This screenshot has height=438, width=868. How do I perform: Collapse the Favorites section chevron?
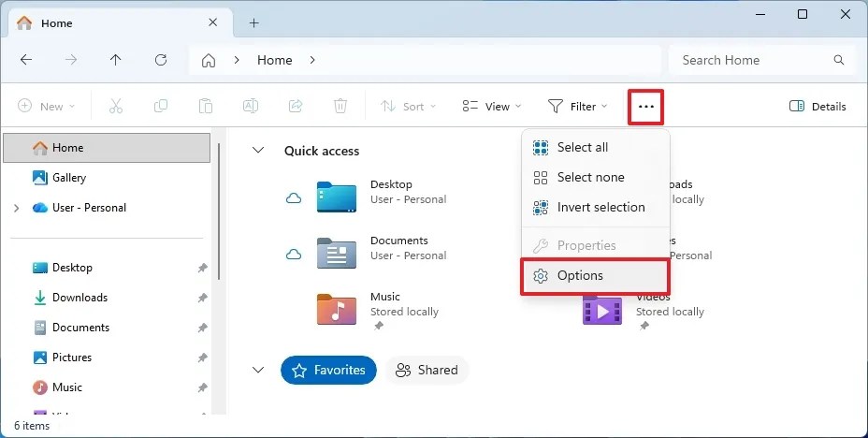(258, 370)
